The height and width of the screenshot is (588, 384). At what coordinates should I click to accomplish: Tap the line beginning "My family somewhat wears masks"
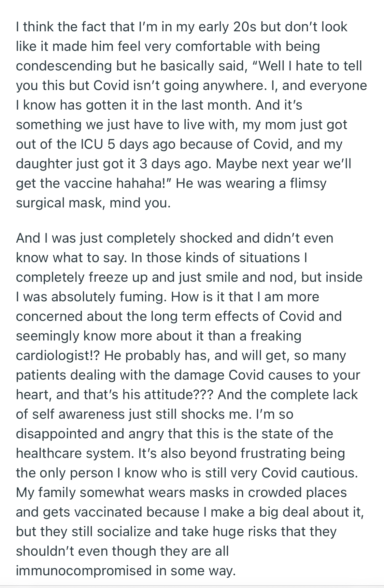pyautogui.click(x=181, y=492)
